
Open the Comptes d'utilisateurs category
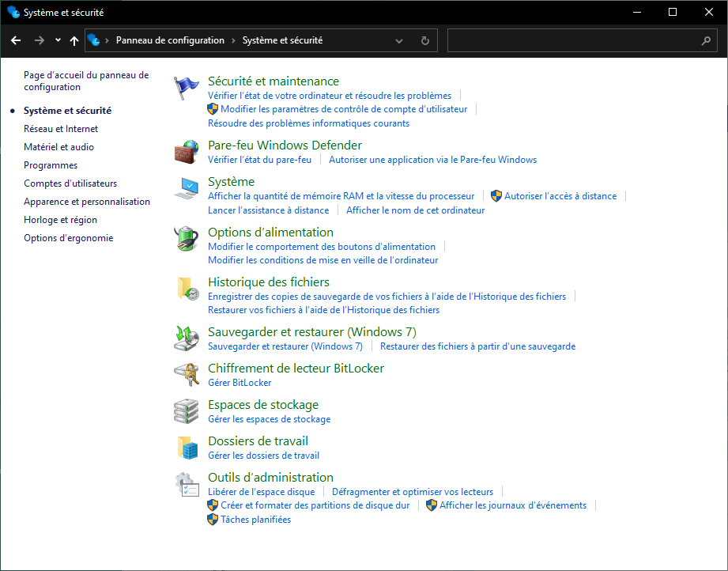coord(70,183)
